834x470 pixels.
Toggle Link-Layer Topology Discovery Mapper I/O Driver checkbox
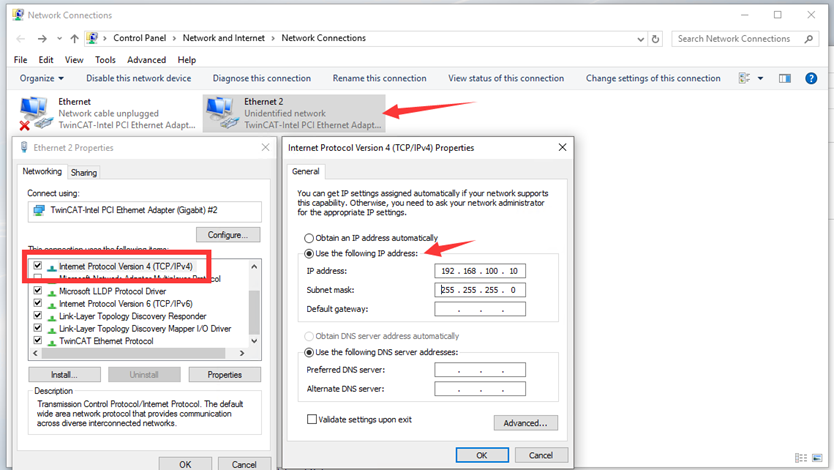38,328
